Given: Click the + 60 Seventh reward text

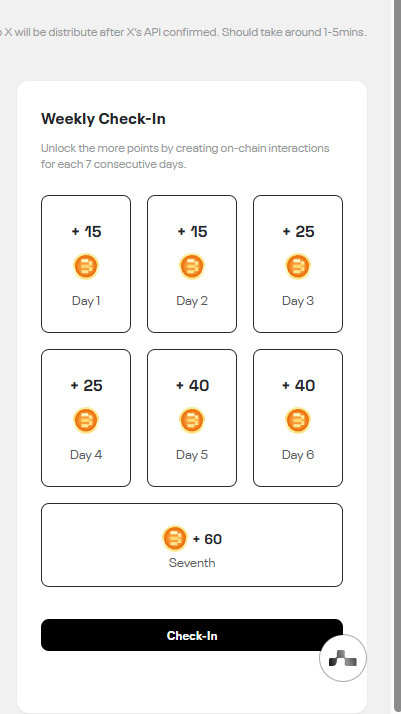Looking at the screenshot, I should tap(207, 539).
